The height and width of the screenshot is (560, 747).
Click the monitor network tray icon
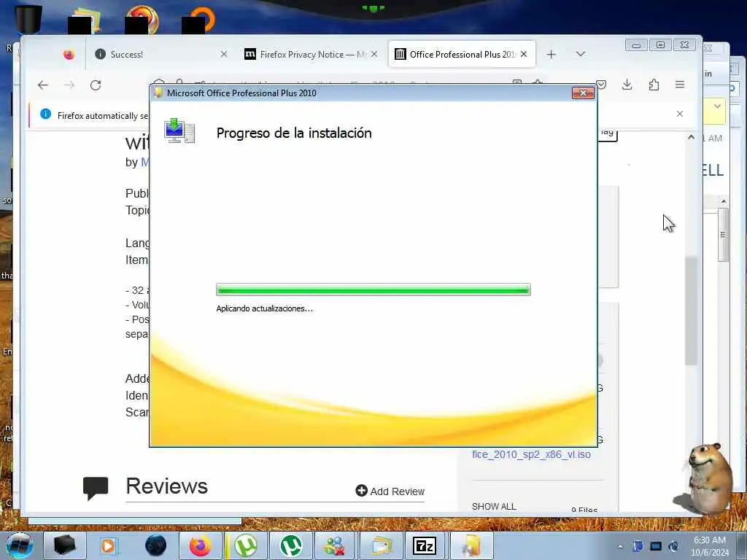[x=656, y=547]
